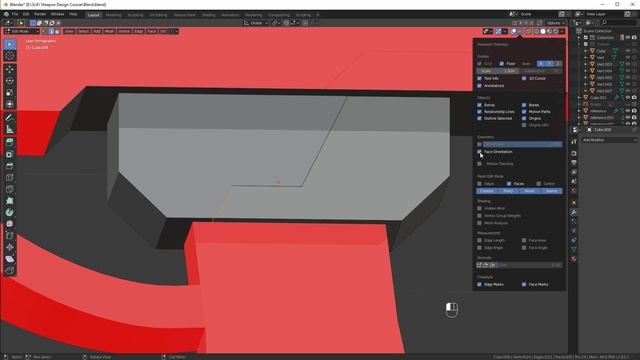Open the Modifier properties tab
Image resolution: width=640 pixels, height=360 pixels.
(x=574, y=212)
